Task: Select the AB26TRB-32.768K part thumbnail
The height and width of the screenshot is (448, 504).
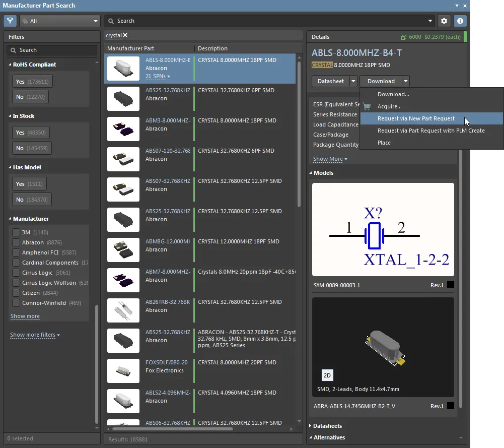Action: click(x=123, y=310)
